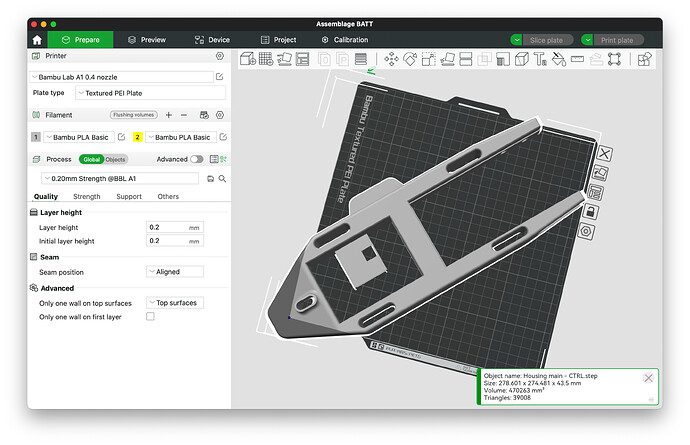The width and height of the screenshot is (690, 445).
Task: Click the Add plate grid icon
Action: pos(266,59)
